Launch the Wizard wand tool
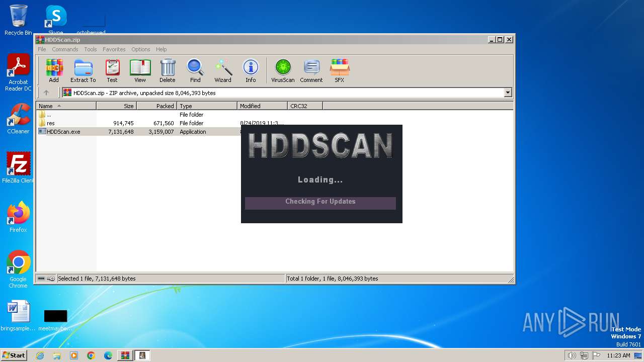Viewport: 644px width, 362px height. point(223,70)
